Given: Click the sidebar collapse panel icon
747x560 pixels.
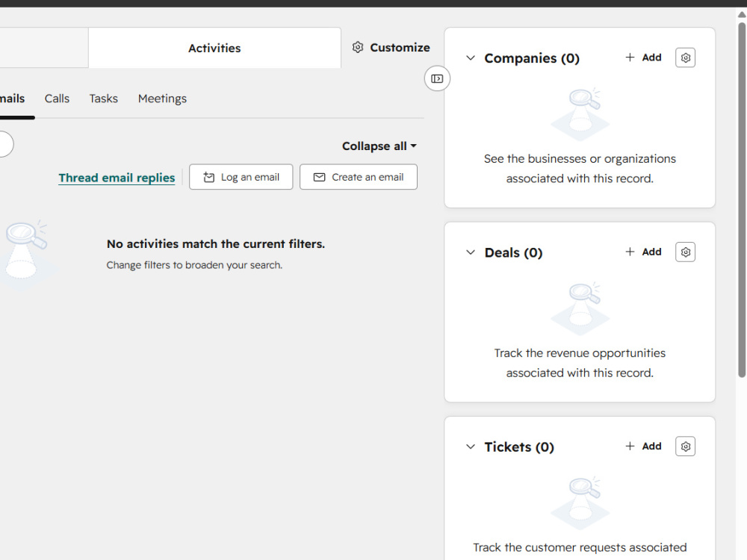Looking at the screenshot, I should pyautogui.click(x=437, y=78).
